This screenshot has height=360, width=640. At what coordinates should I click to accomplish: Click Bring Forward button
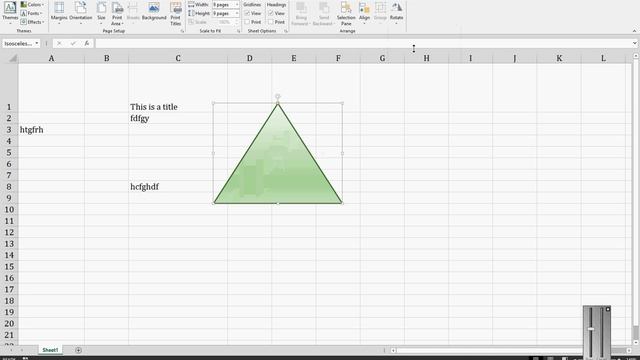301,13
